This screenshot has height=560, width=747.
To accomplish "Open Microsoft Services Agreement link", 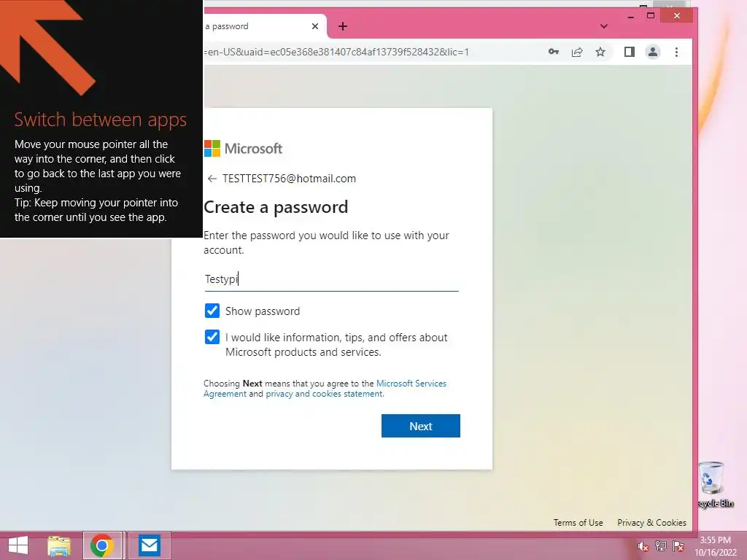I will click(x=325, y=388).
